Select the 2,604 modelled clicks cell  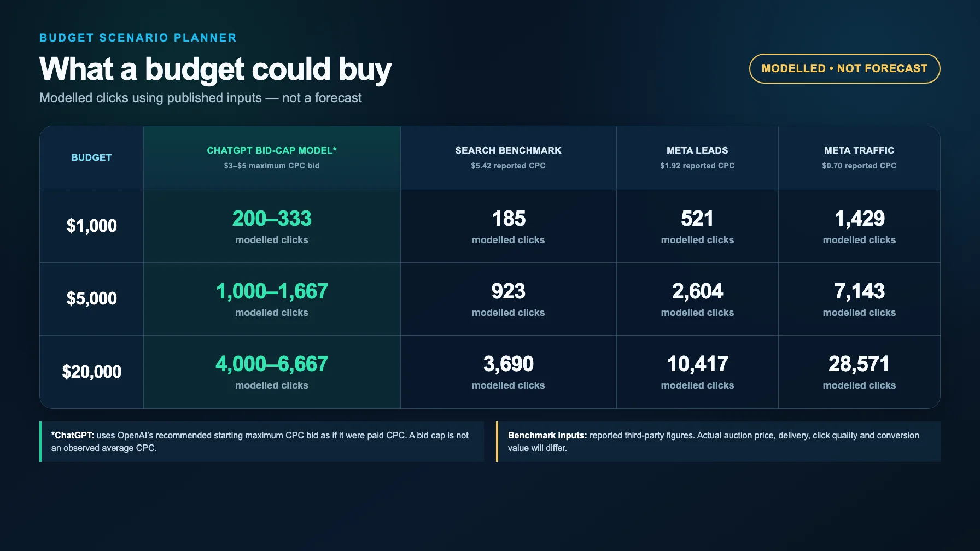point(697,298)
